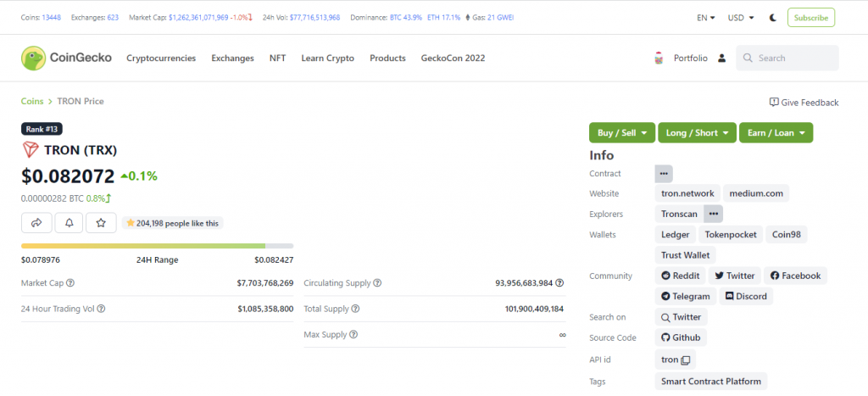Select the Tokenpocket wallet
The height and width of the screenshot is (396, 868).
pos(731,235)
